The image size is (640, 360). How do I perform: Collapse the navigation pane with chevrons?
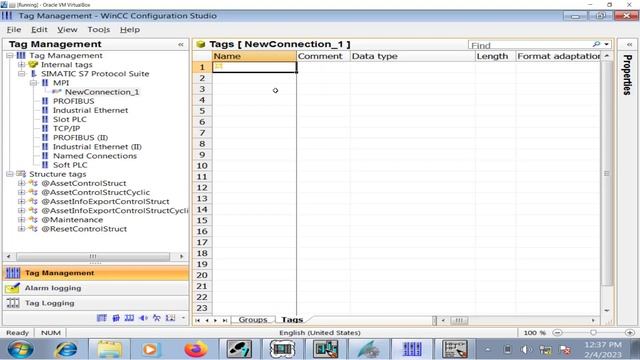coord(181,44)
